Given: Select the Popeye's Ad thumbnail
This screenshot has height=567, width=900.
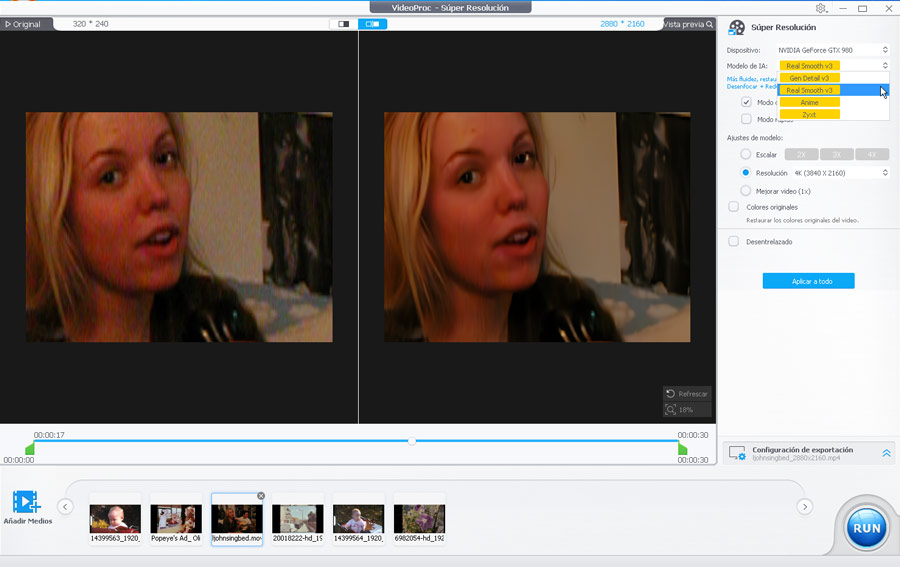Looking at the screenshot, I should click(x=176, y=519).
